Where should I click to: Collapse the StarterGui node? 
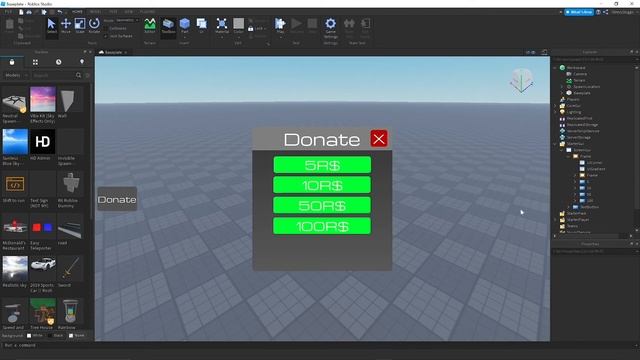[x=555, y=144]
